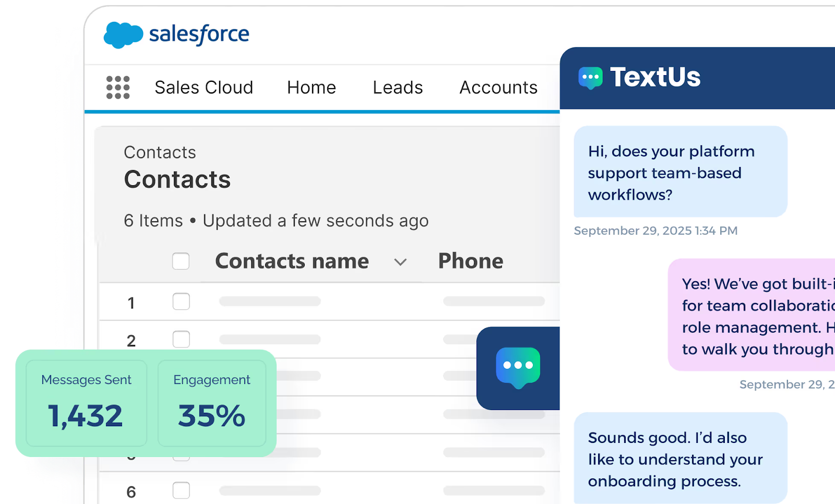
Task: Open the app launcher waffle grid icon
Action: pyautogui.click(x=118, y=88)
